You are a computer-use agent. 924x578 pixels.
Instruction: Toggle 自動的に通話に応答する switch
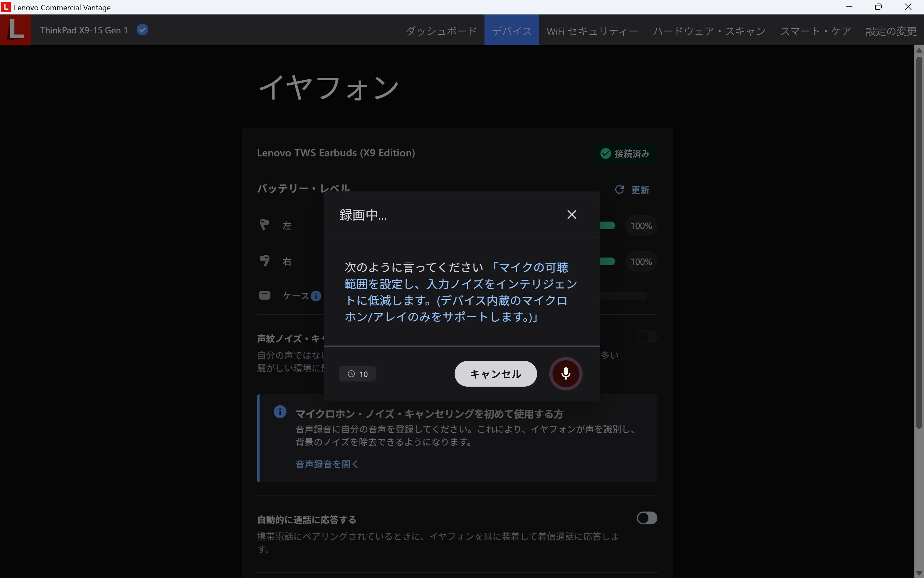[647, 518]
